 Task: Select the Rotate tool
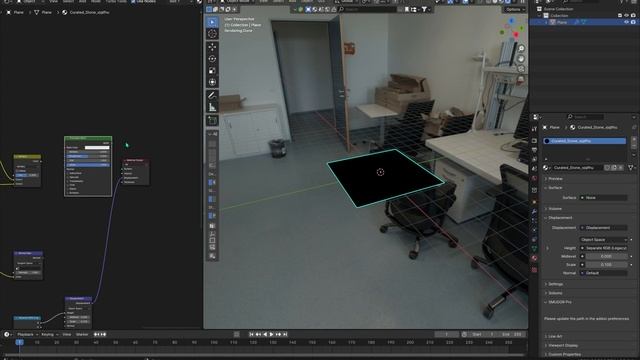click(212, 59)
